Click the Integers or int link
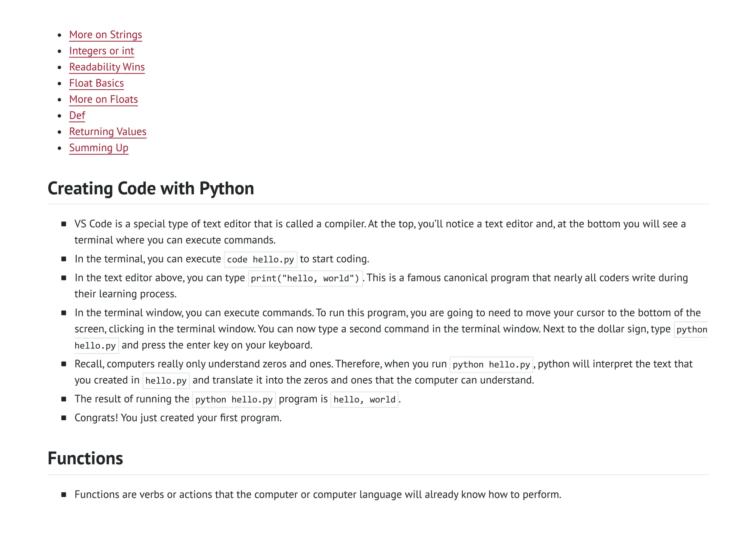 (x=101, y=51)
